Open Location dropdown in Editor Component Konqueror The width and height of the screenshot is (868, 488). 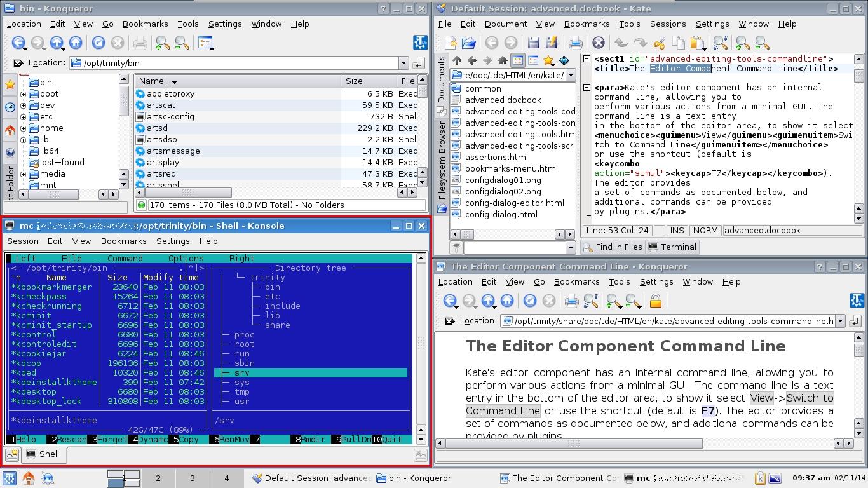coord(840,321)
